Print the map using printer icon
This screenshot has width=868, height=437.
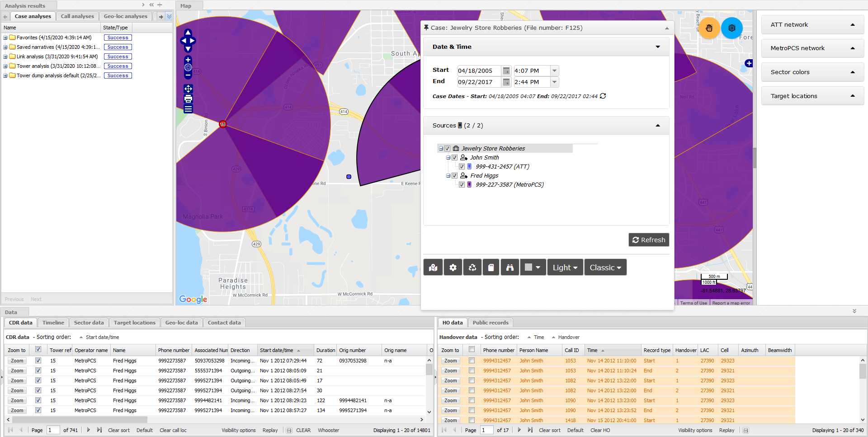tap(188, 99)
